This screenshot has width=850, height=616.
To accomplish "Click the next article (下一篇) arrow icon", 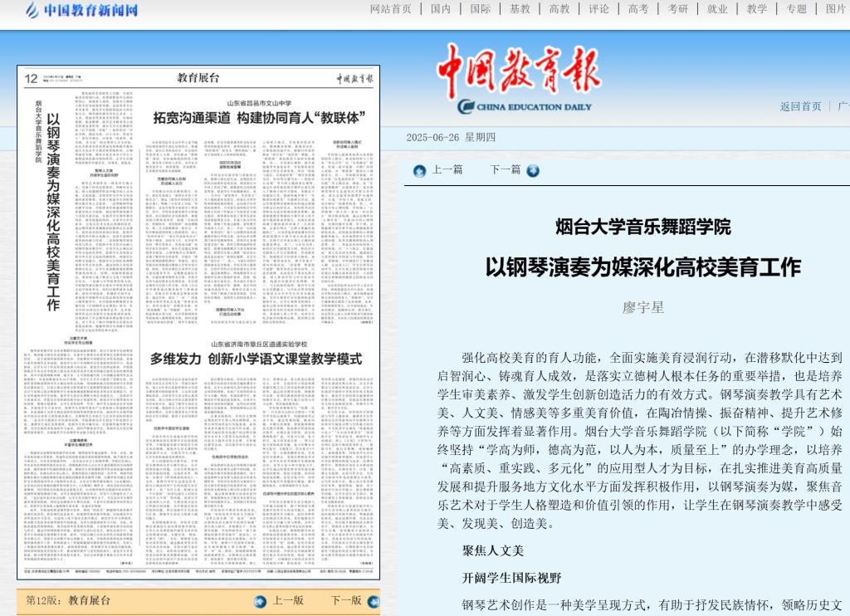I will click(x=533, y=170).
